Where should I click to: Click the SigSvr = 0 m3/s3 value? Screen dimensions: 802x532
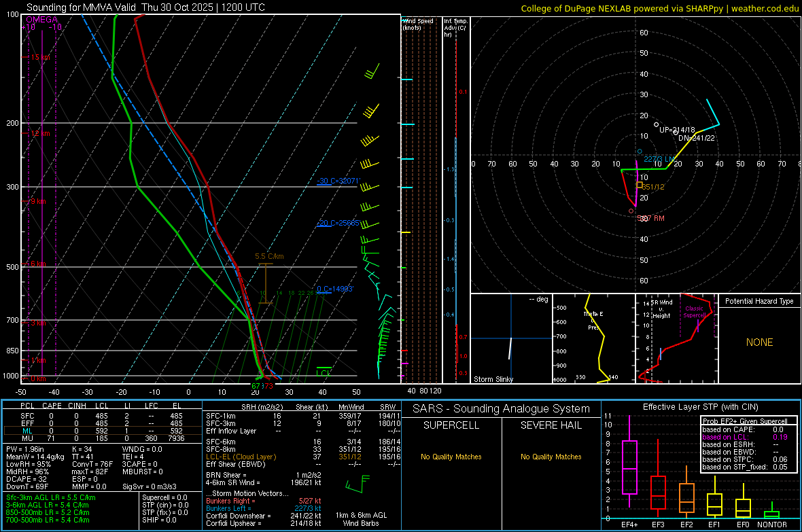[x=150, y=486]
